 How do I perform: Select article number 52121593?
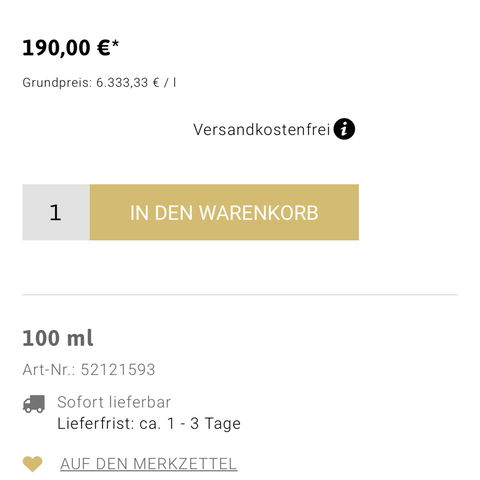click(118, 370)
